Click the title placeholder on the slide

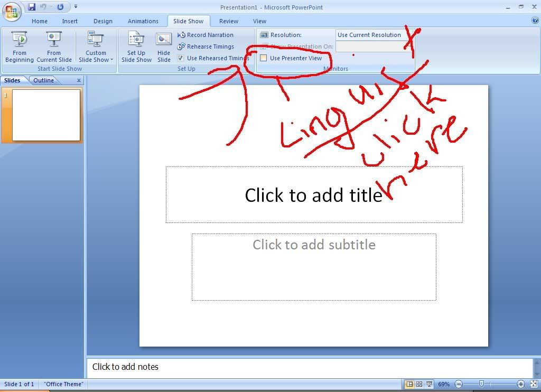(314, 194)
